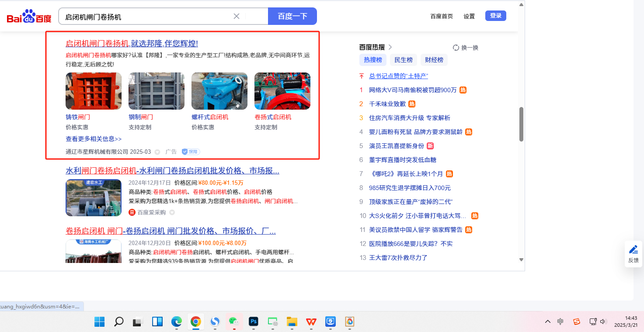The height and width of the screenshot is (332, 644).
Task: Switch to the 财经榜 tab
Action: [434, 60]
